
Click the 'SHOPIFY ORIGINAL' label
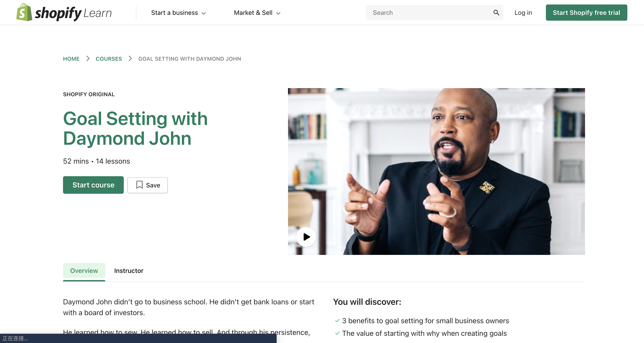89,94
